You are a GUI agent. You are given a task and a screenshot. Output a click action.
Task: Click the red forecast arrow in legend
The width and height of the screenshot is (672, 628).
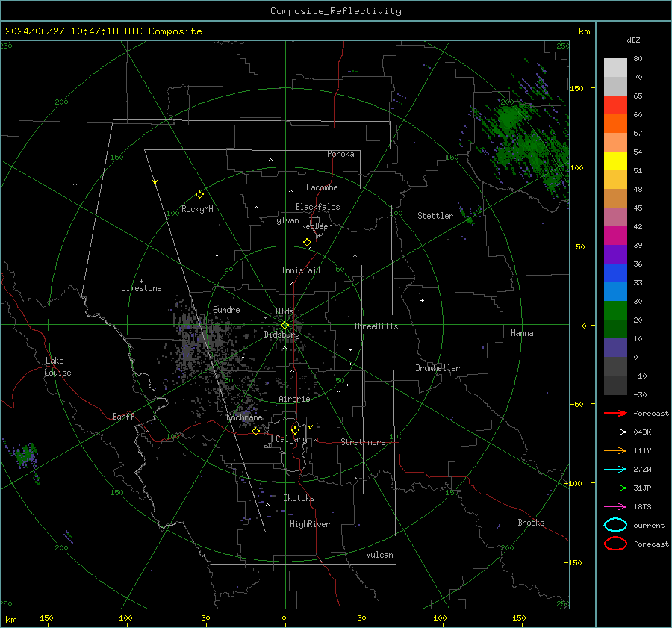(x=615, y=413)
